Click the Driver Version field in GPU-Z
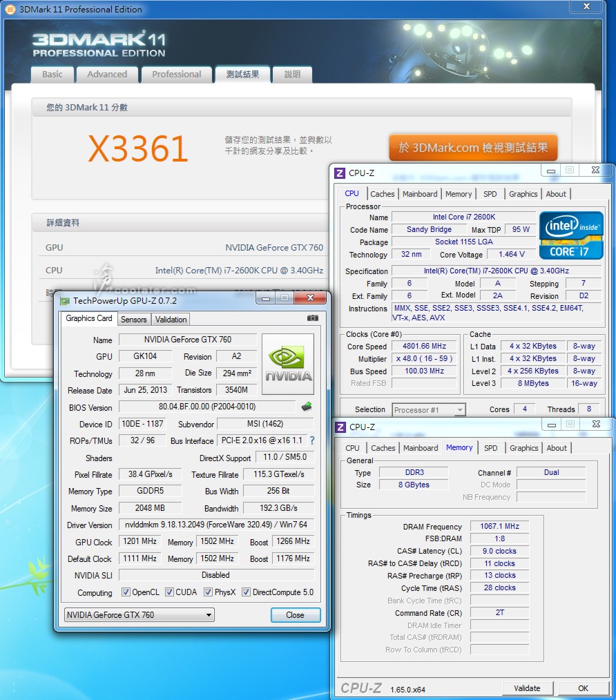The width and height of the screenshot is (616, 700). pyautogui.click(x=216, y=525)
